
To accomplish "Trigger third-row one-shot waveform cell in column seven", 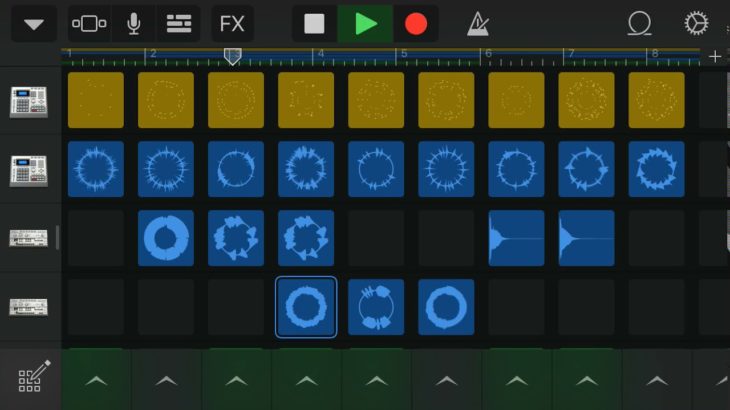I will tap(516, 238).
